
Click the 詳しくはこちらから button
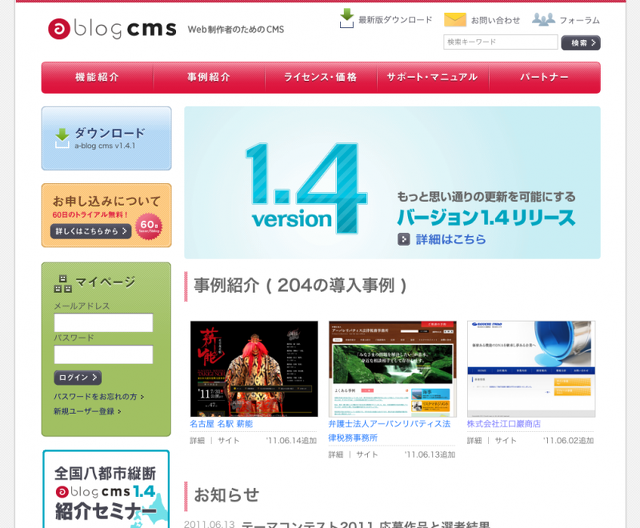[x=90, y=231]
